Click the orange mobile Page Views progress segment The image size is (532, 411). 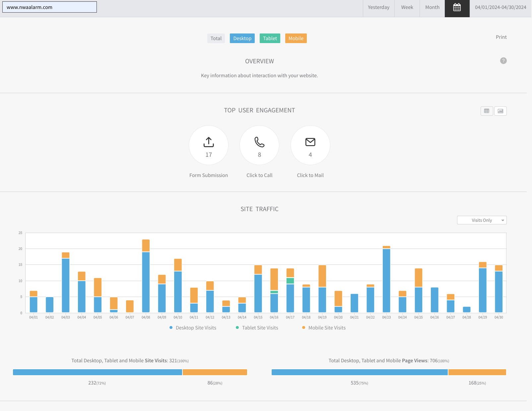click(477, 372)
